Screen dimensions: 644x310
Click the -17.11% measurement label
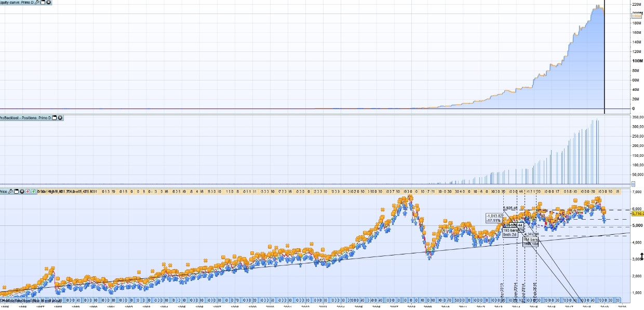493,220
